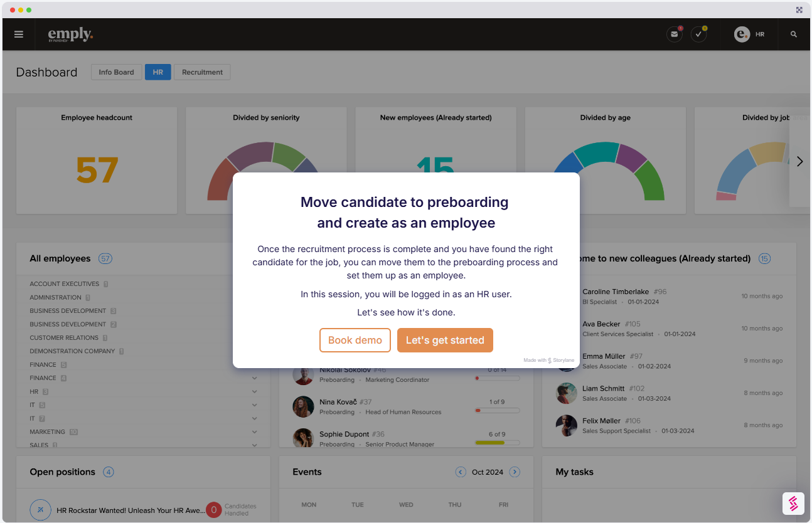Go to previous month in Events

coord(461,472)
